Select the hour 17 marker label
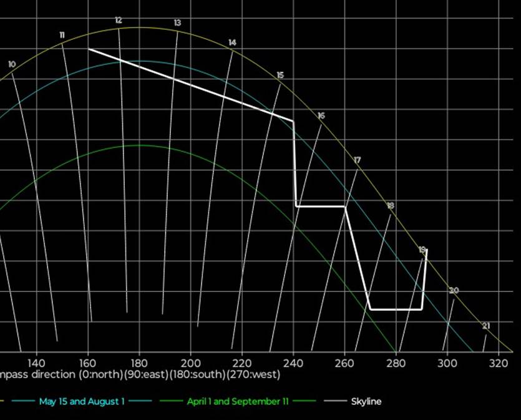The width and height of the screenshot is (521, 420). pyautogui.click(x=357, y=160)
